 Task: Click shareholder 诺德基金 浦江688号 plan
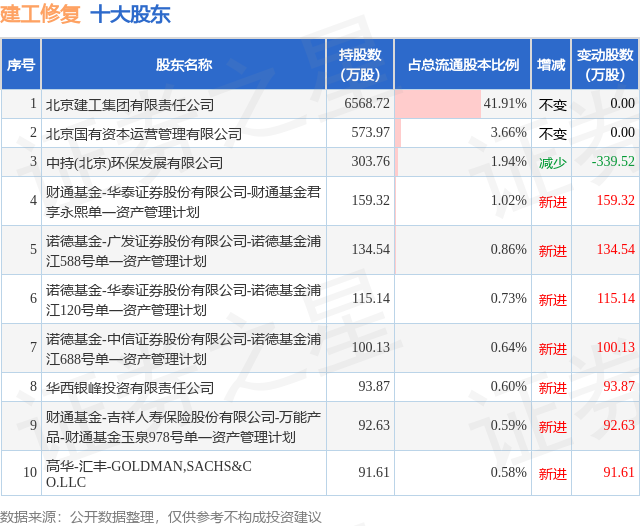pyautogui.click(x=183, y=348)
